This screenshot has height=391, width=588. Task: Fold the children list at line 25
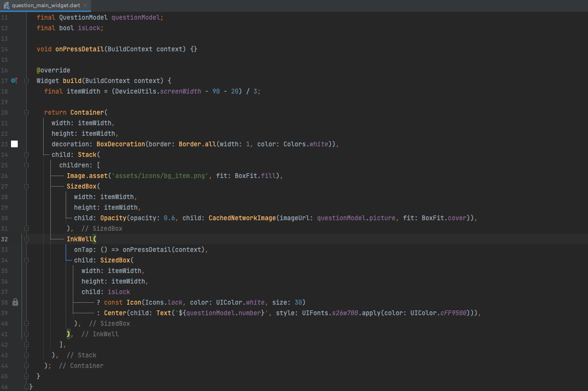[27, 165]
